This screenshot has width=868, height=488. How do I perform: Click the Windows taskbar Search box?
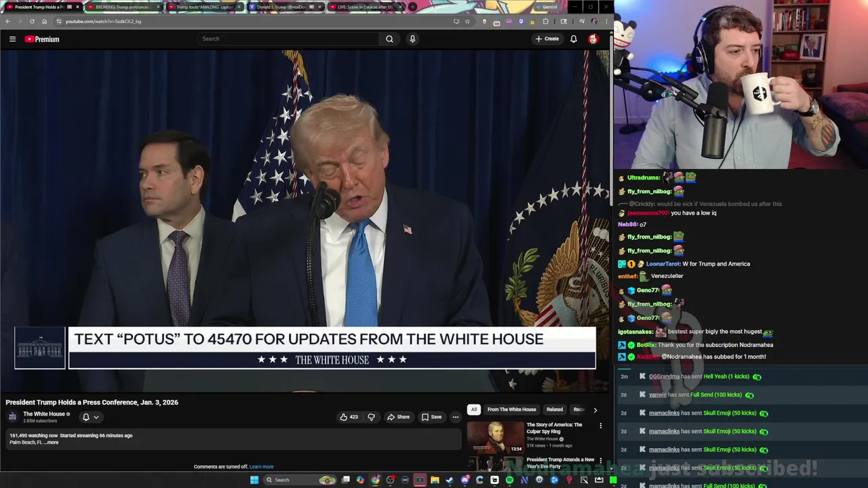point(298,480)
